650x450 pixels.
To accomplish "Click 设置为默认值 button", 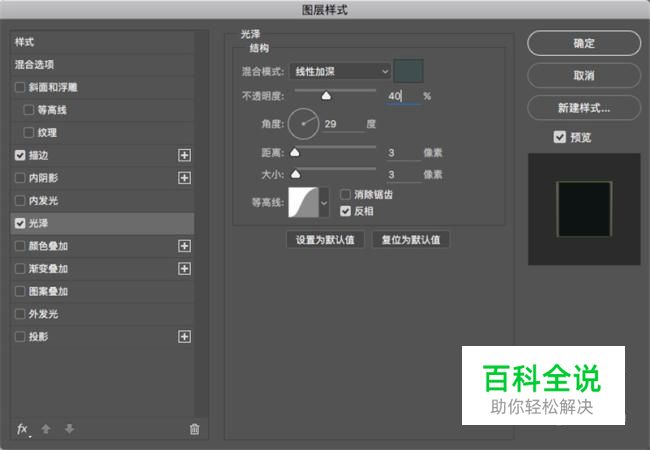I will 325,240.
